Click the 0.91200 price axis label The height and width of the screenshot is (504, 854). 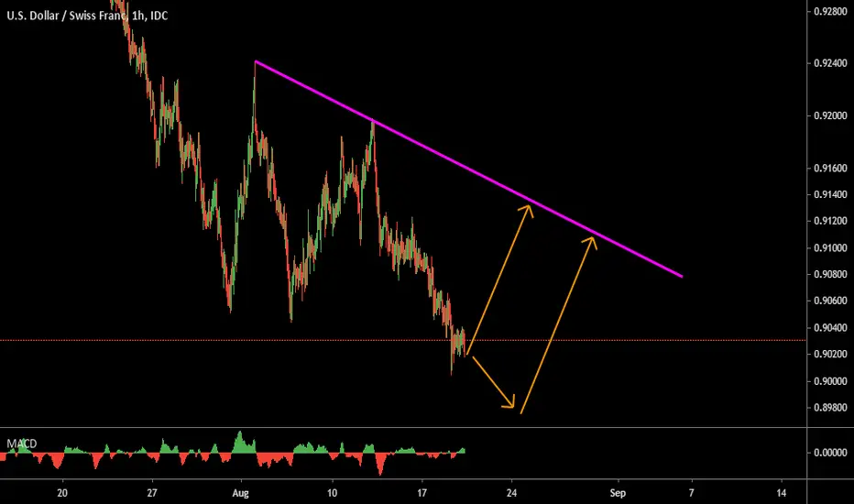[x=830, y=221]
